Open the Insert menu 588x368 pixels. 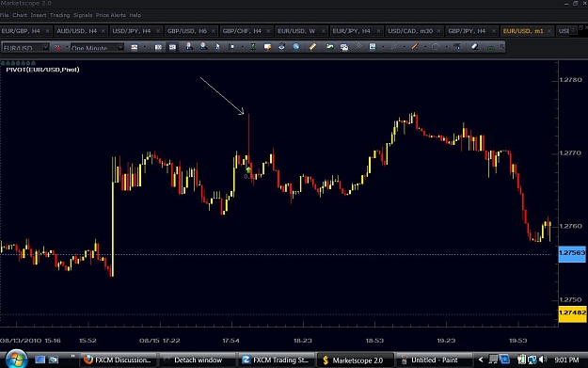[x=39, y=15]
